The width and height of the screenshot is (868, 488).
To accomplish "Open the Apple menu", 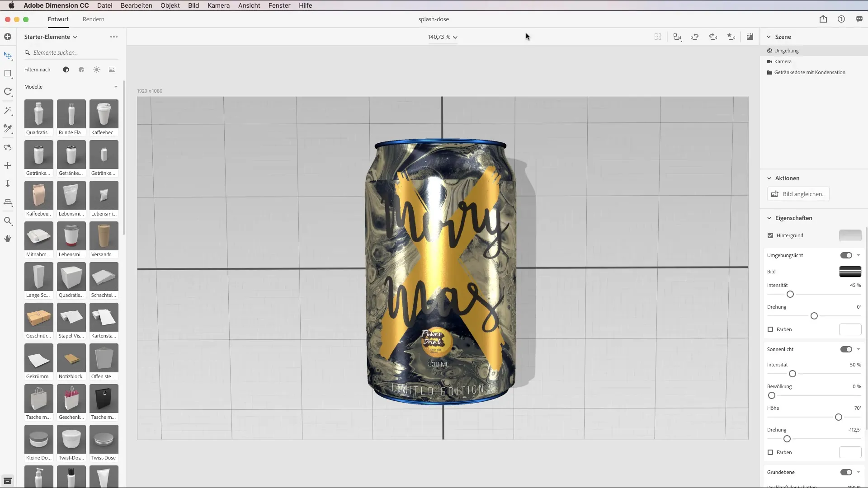I will pyautogui.click(x=11, y=5).
